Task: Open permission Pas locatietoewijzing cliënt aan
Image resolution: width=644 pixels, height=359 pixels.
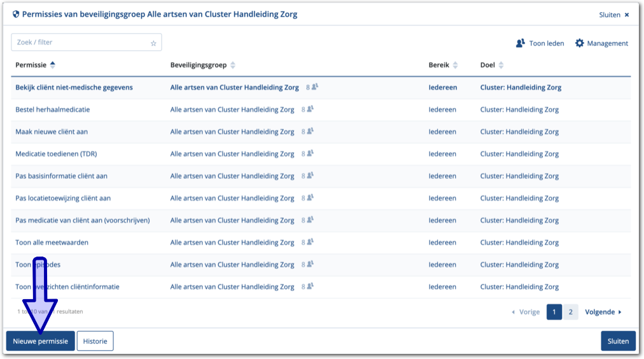Action: pos(63,198)
